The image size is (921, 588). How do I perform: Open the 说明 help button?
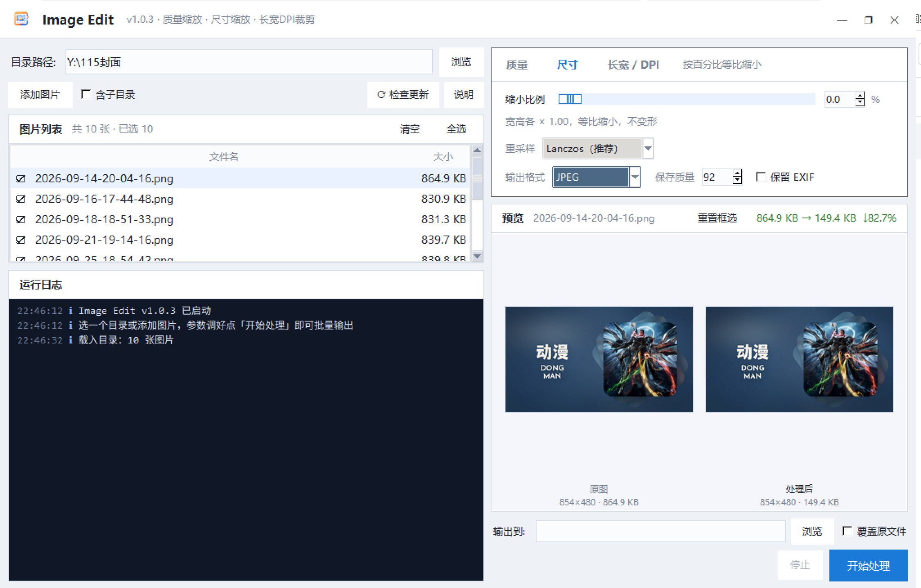464,94
